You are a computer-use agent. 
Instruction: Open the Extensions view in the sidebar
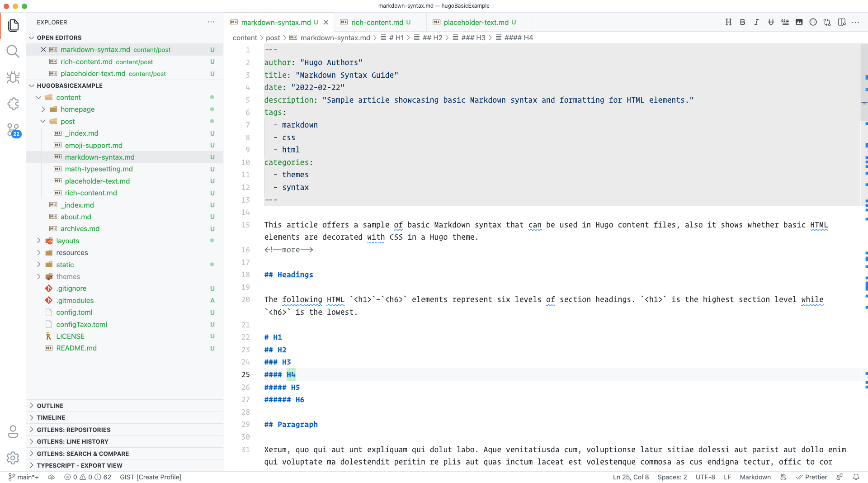pyautogui.click(x=14, y=104)
